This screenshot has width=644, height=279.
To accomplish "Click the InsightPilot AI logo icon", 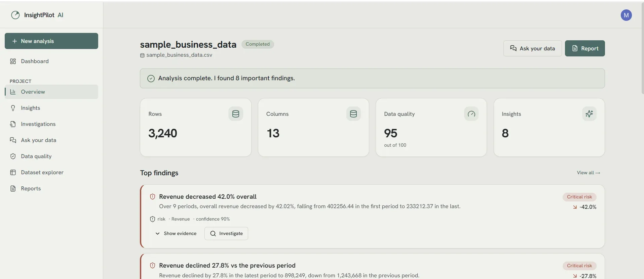I will [15, 15].
